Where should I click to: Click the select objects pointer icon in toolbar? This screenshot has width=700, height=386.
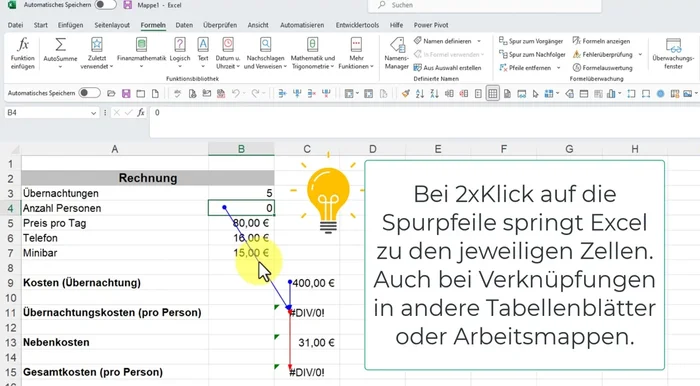(535, 93)
